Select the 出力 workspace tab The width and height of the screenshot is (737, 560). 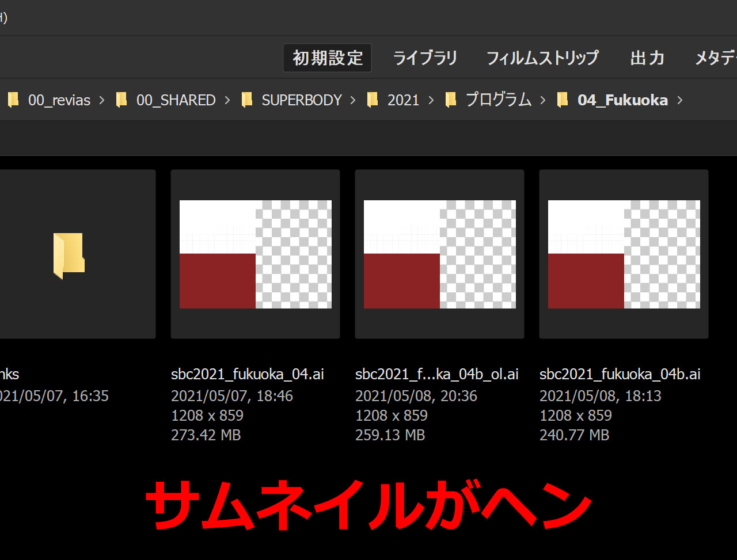coord(647,58)
